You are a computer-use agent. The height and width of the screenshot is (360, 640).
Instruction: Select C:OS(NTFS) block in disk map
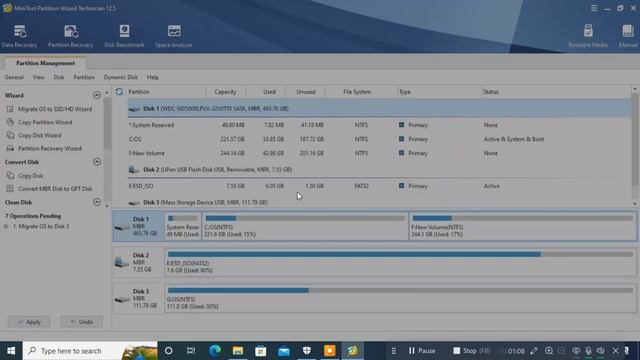[305, 226]
